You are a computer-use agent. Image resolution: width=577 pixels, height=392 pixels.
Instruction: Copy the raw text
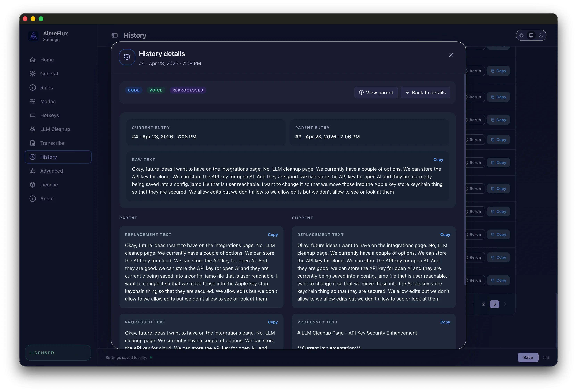(438, 160)
